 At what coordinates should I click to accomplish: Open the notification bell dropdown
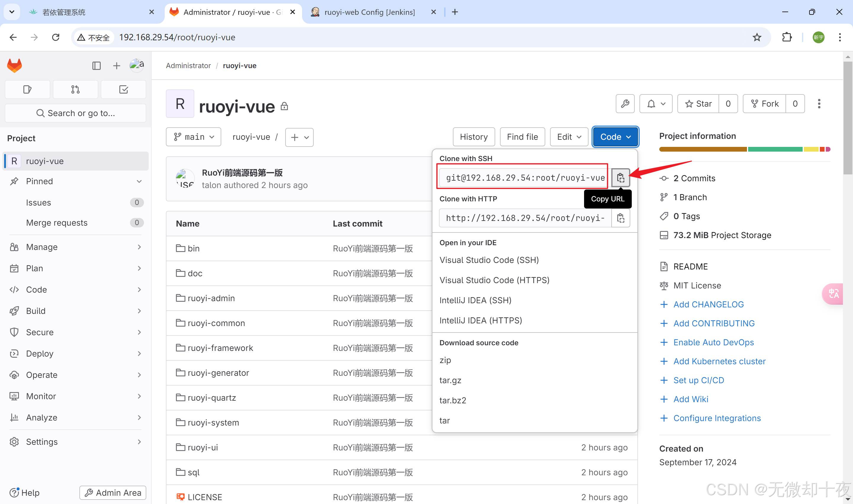click(x=656, y=104)
